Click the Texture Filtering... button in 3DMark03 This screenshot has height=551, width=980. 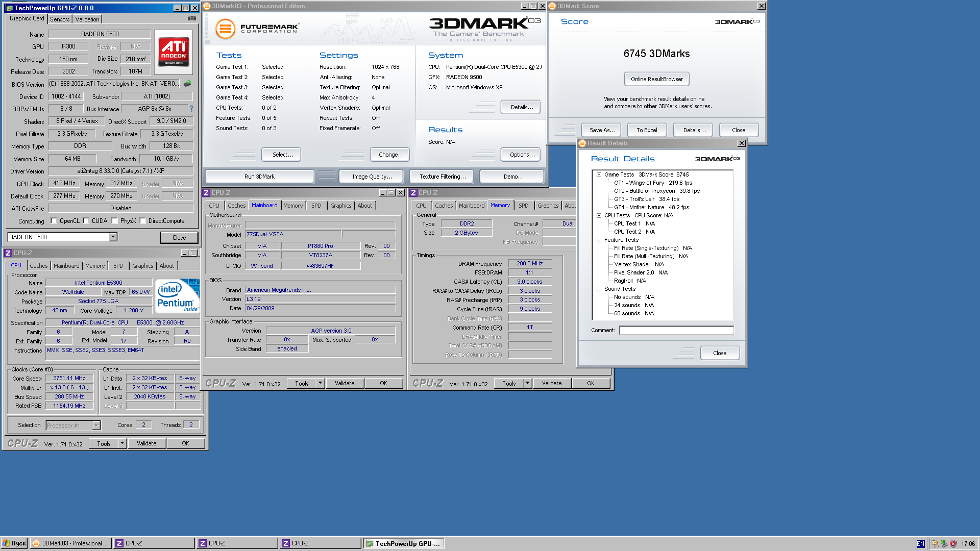click(443, 177)
